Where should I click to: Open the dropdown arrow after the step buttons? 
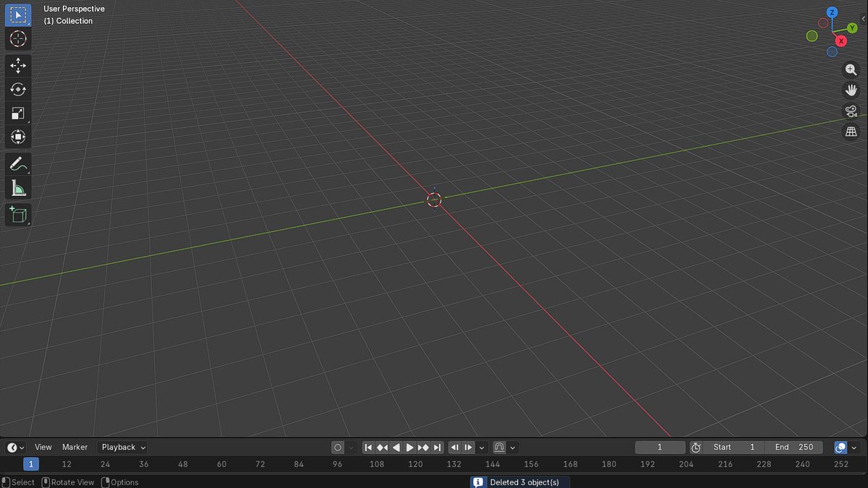[x=482, y=448]
